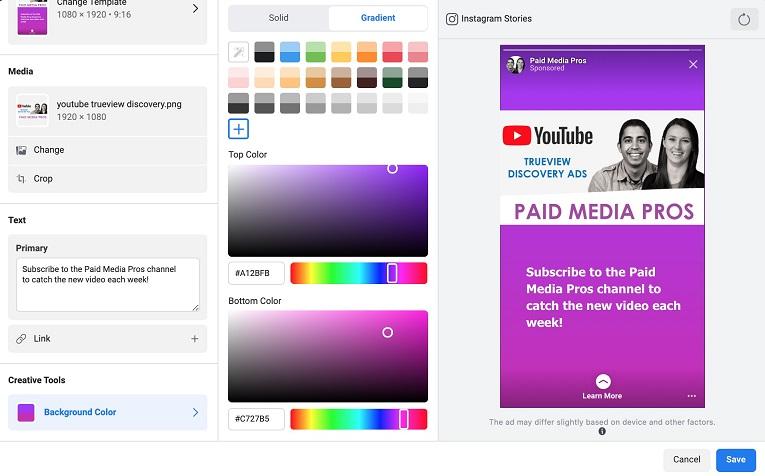Choose the dark brown swatch in second row
Viewport: 765px width, 476px height.
366,78
